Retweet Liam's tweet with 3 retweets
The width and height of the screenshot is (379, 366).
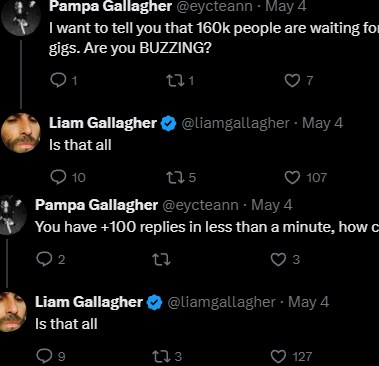pos(161,356)
